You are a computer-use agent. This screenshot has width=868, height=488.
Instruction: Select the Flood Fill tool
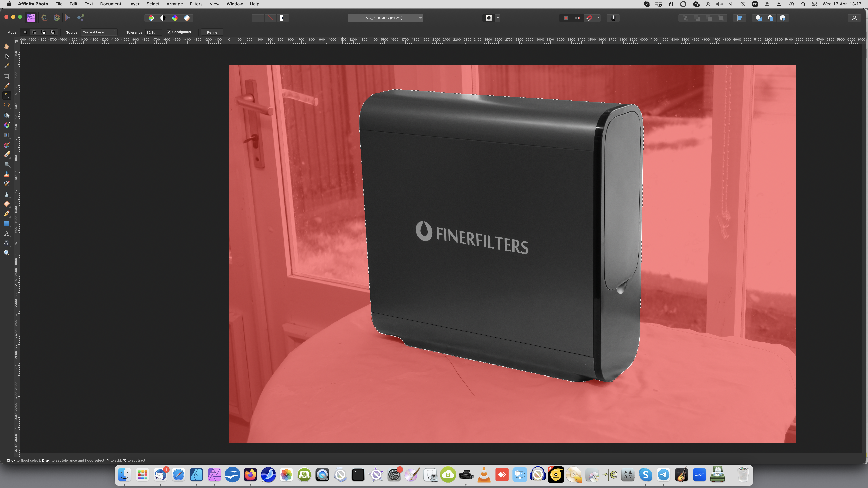point(7,115)
